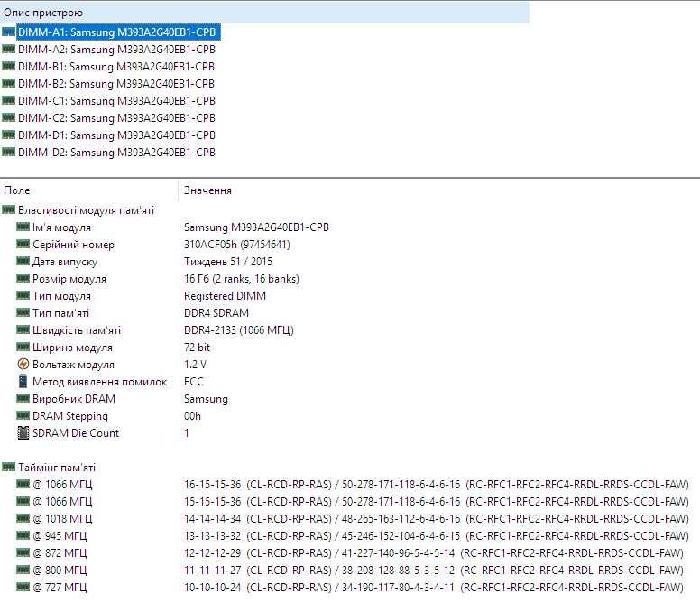Select the timing row starting with '14-14-14-34'
Screen dimensions: 700x603
coord(437,518)
